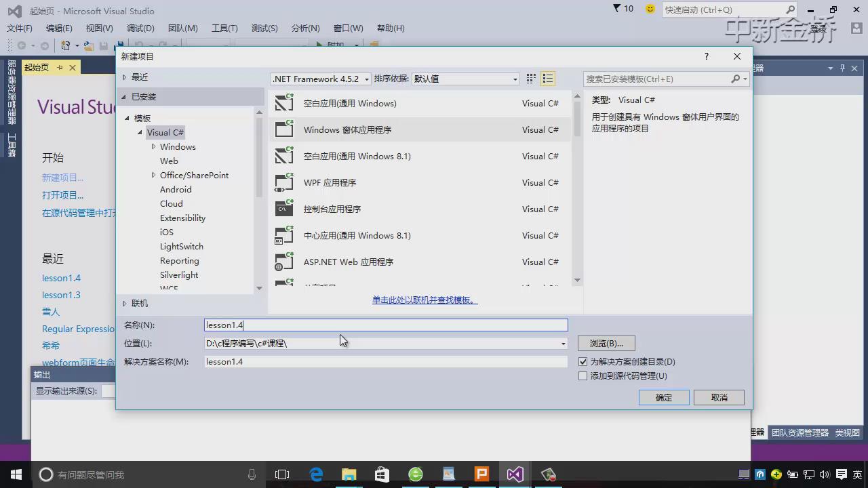The image size is (868, 488).
Task: Click the open file toolbar icon
Action: [89, 45]
